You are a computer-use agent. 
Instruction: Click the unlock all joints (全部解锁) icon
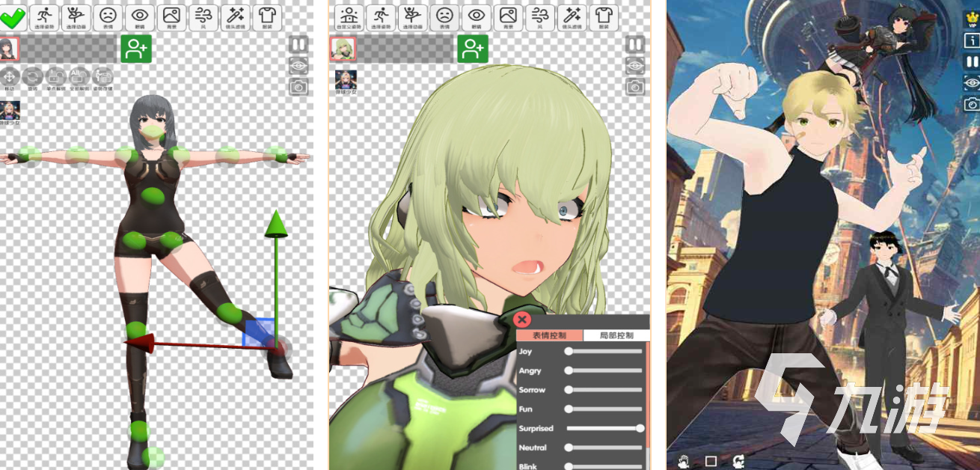(79, 77)
